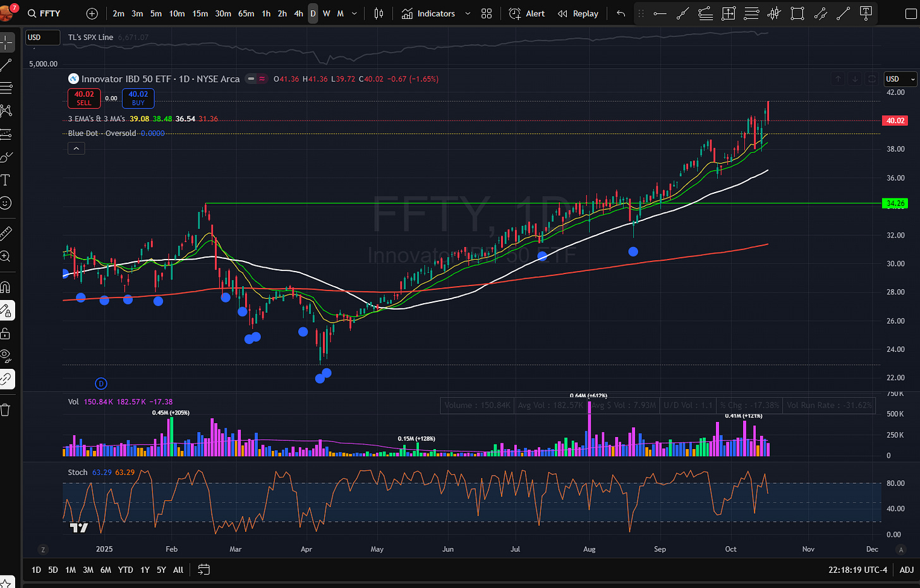Remove all drawings with the trash icon
The height and width of the screenshot is (588, 920).
(x=7, y=410)
